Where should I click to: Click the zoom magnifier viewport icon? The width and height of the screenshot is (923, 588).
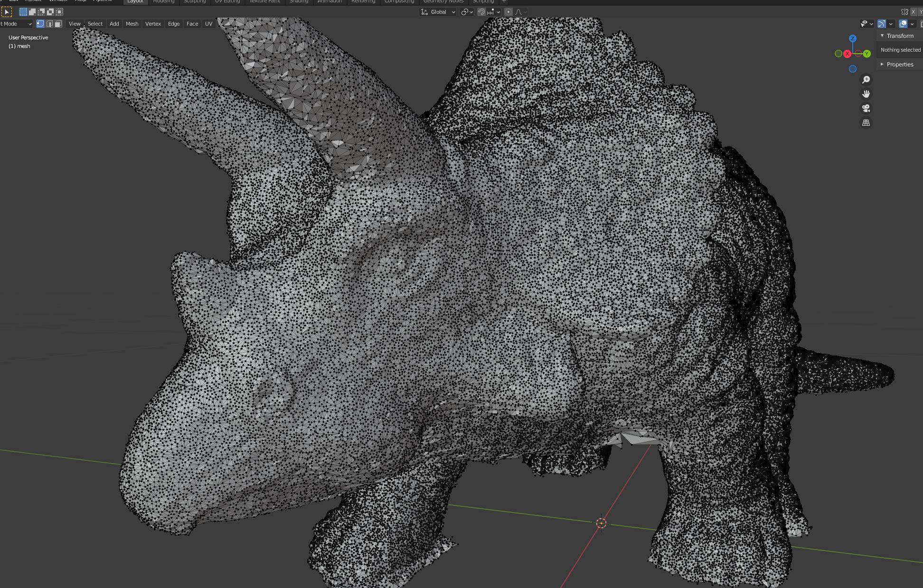pos(866,80)
